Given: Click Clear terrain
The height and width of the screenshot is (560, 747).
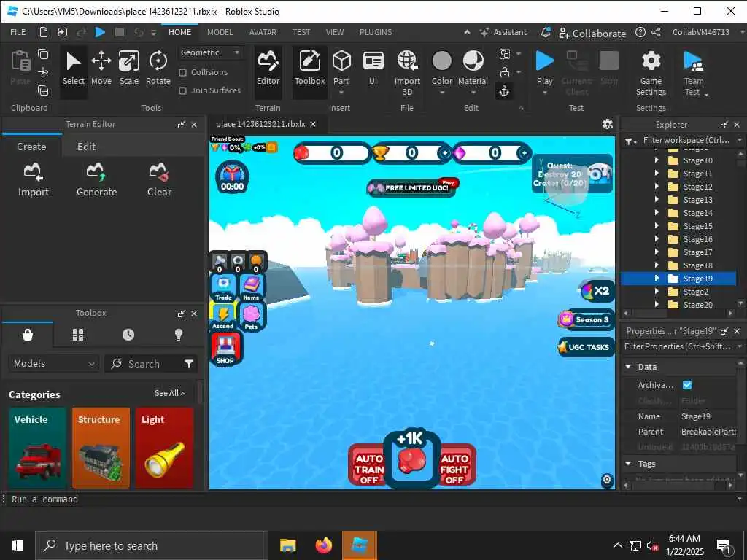Looking at the screenshot, I should pyautogui.click(x=159, y=179).
